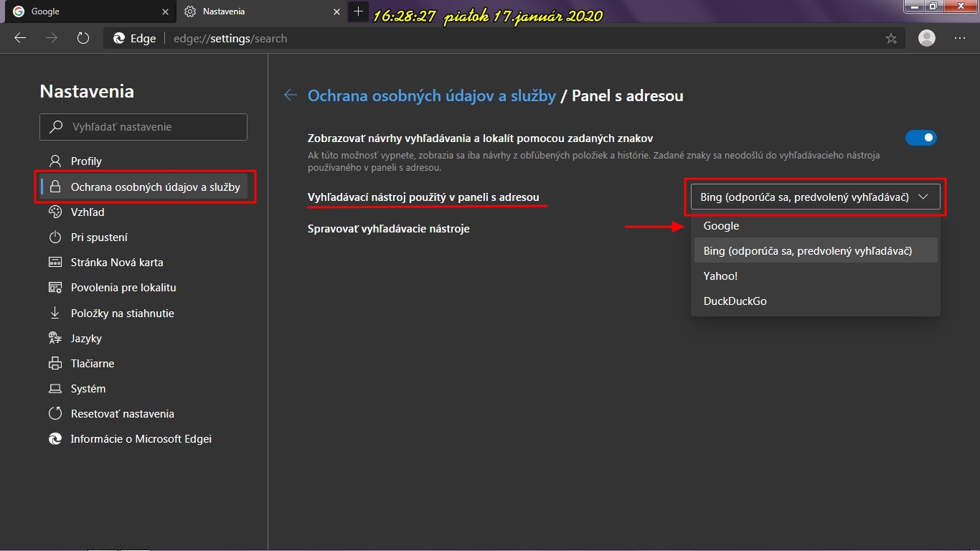
Task: Click the Vyhľadávací nástroj použitý v paneli label
Action: tap(423, 197)
